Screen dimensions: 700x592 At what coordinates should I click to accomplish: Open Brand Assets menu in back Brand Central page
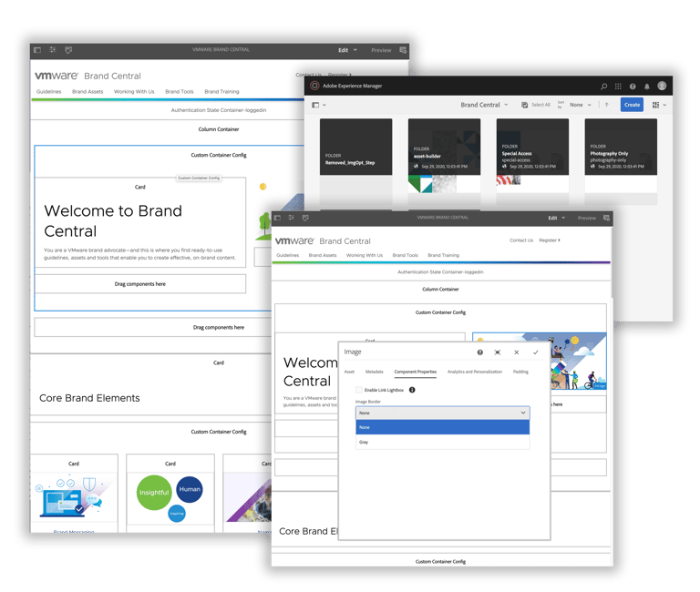[x=87, y=91]
